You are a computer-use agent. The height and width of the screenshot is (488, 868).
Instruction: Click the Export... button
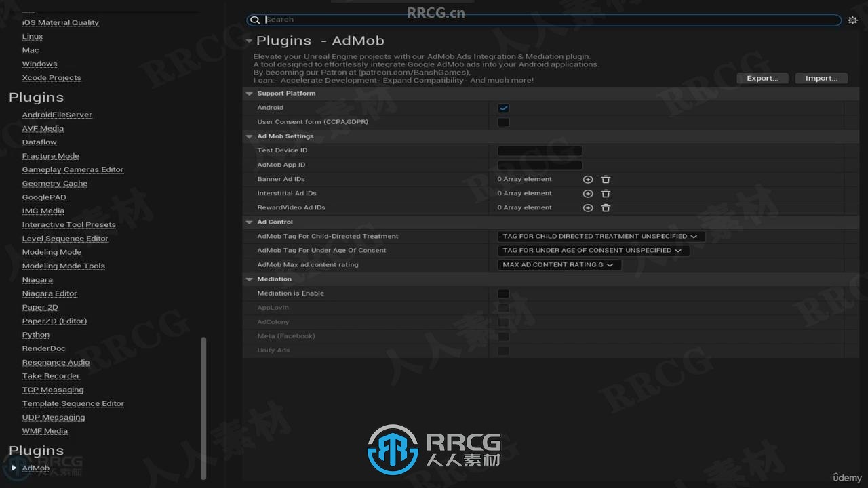[x=762, y=78]
